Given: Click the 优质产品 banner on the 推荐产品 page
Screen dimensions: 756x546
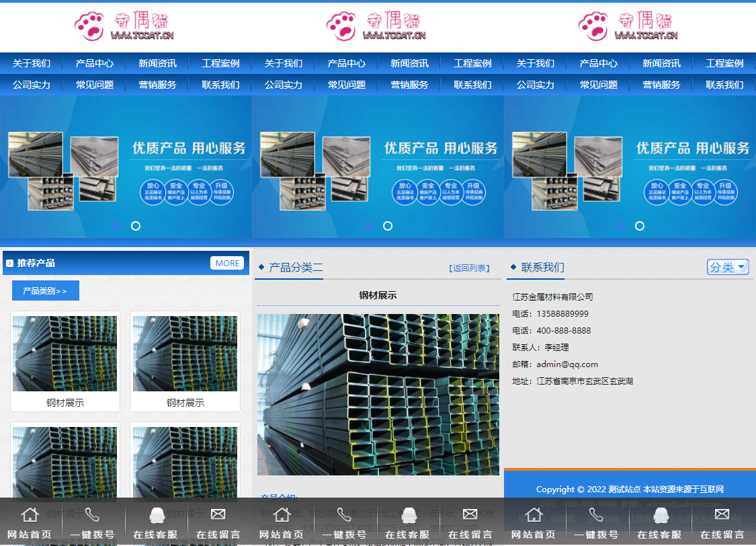Looking at the screenshot, I should pyautogui.click(x=126, y=166).
